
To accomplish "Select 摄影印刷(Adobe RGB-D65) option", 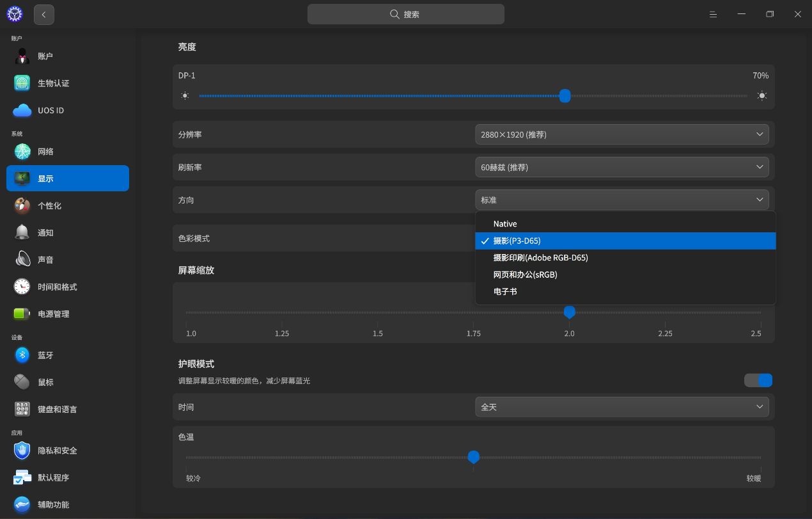I will pos(625,257).
